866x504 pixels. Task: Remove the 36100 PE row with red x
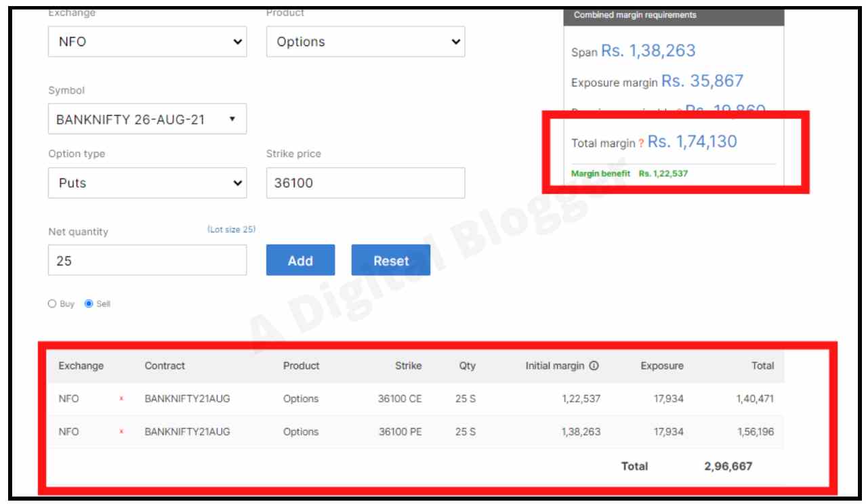(x=121, y=432)
